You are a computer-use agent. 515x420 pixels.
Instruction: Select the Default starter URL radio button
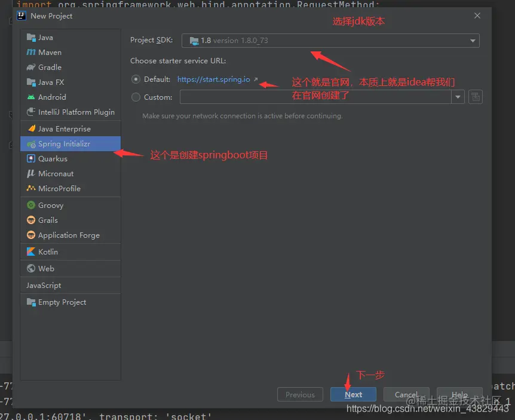(x=136, y=79)
